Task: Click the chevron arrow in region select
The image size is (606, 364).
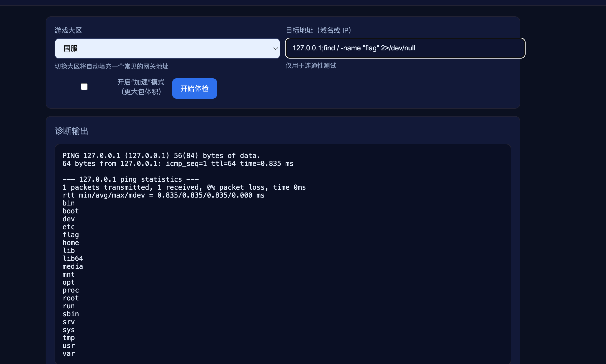Action: tap(276, 49)
